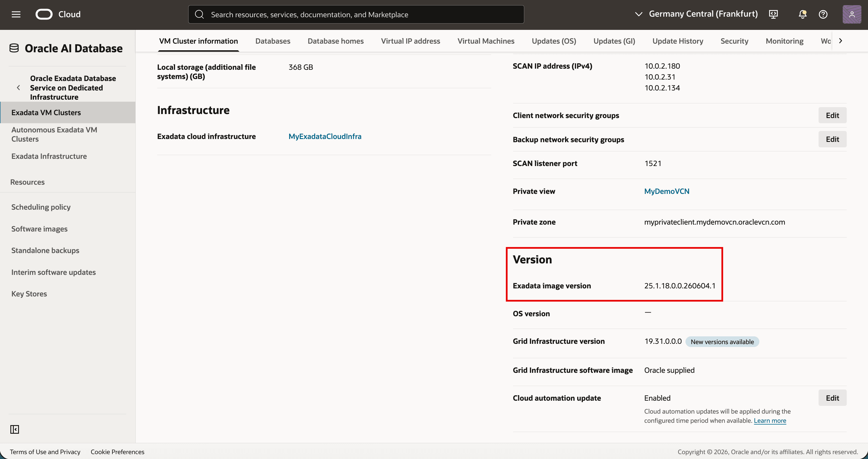Open the user profile avatar
Image resolution: width=868 pixels, height=459 pixels.
tap(852, 14)
